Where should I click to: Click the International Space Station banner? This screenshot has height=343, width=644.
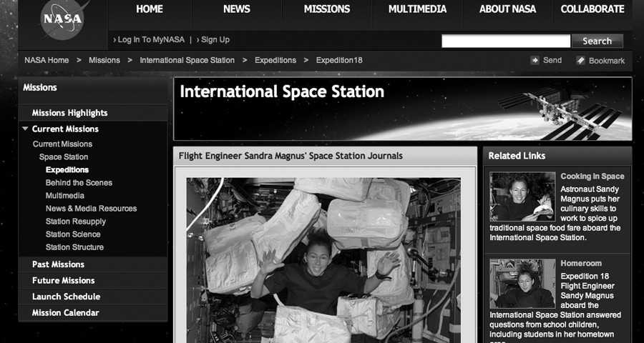click(x=402, y=109)
